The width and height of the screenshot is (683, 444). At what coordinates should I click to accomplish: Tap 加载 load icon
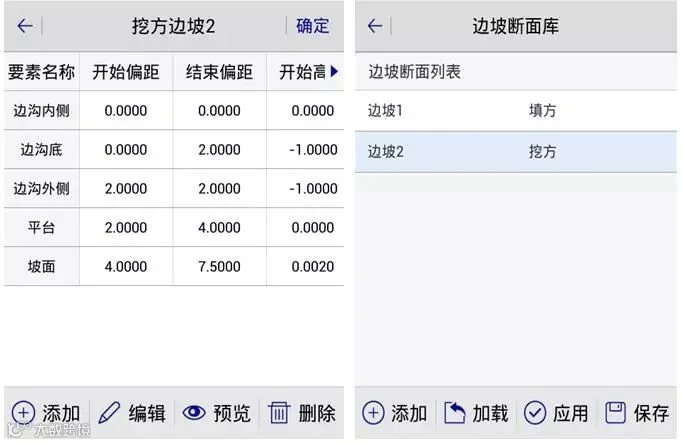tap(454, 413)
